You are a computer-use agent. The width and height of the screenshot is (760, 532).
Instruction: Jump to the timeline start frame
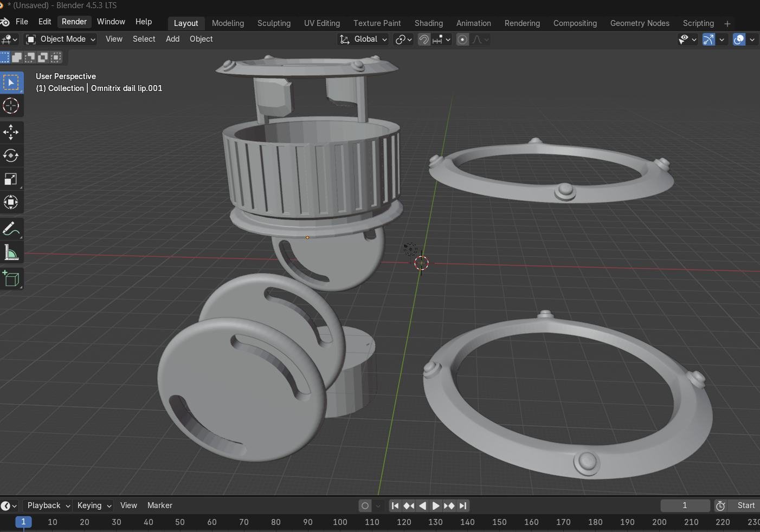(x=395, y=505)
